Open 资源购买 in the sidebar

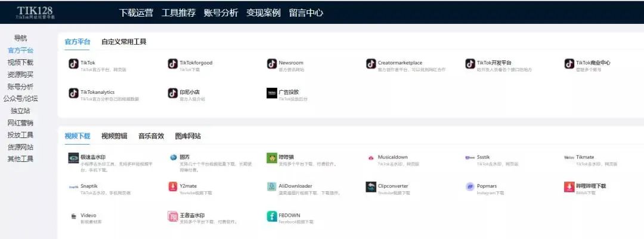click(x=20, y=75)
